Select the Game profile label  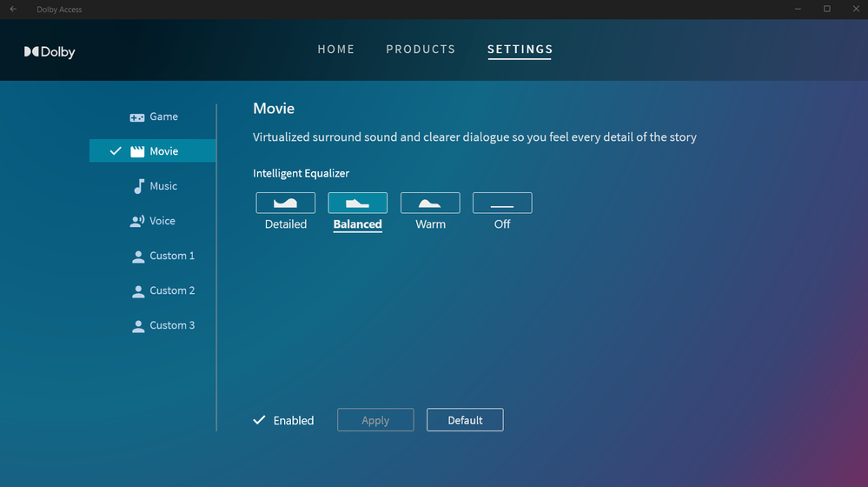(164, 117)
